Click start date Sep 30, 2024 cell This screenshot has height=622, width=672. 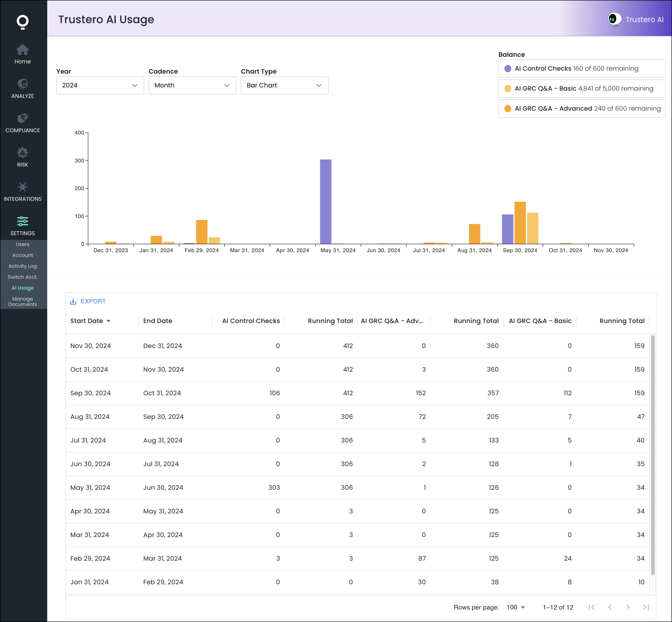[x=90, y=393]
